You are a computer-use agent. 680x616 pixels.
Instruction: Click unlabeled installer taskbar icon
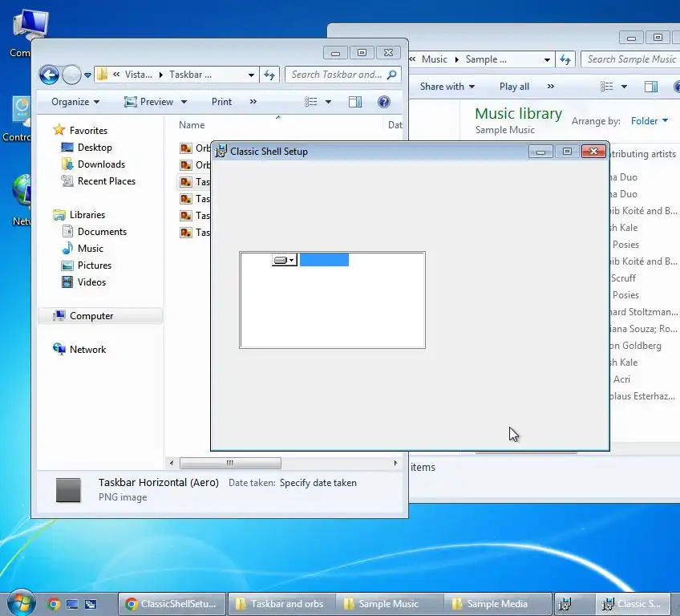click(x=565, y=604)
